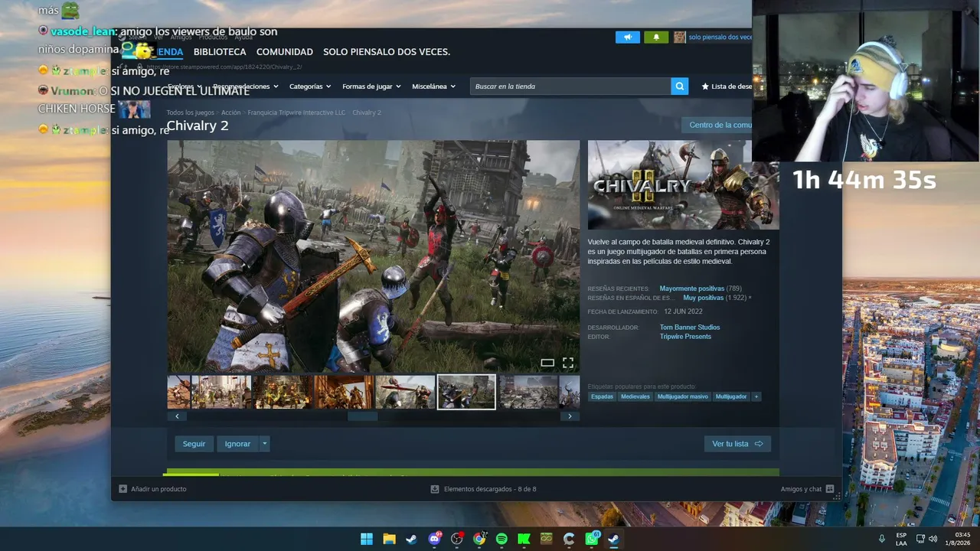The height and width of the screenshot is (551, 980).
Task: Switch to the BIBLIOTECA tab
Action: click(x=220, y=52)
